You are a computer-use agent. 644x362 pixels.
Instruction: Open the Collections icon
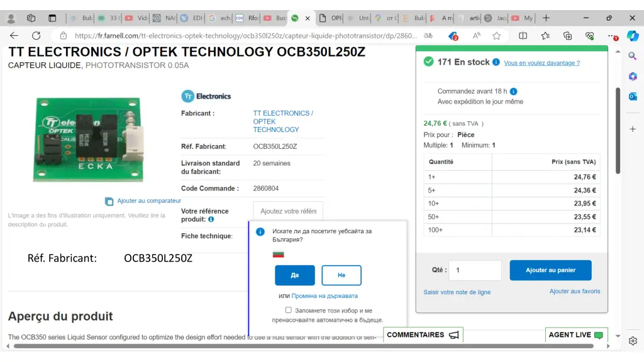[x=568, y=36]
